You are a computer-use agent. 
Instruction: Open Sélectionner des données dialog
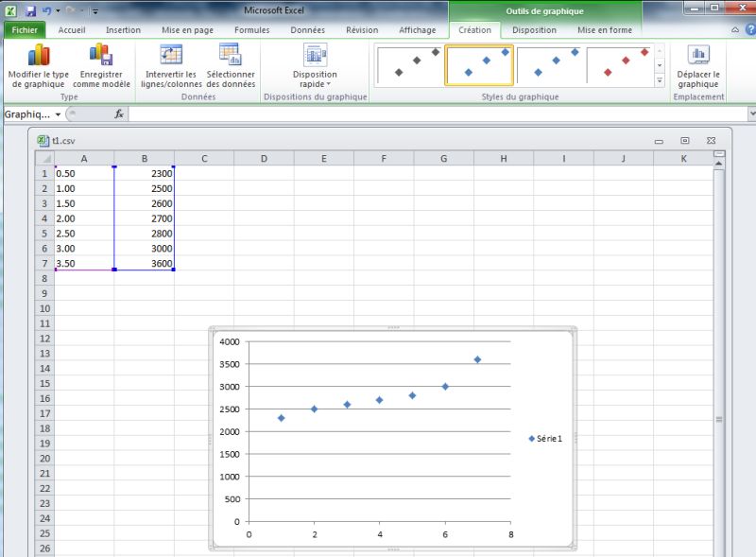click(231, 55)
